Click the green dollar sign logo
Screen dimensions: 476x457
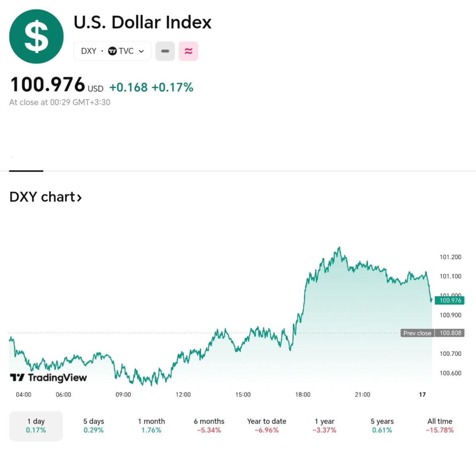[36, 37]
